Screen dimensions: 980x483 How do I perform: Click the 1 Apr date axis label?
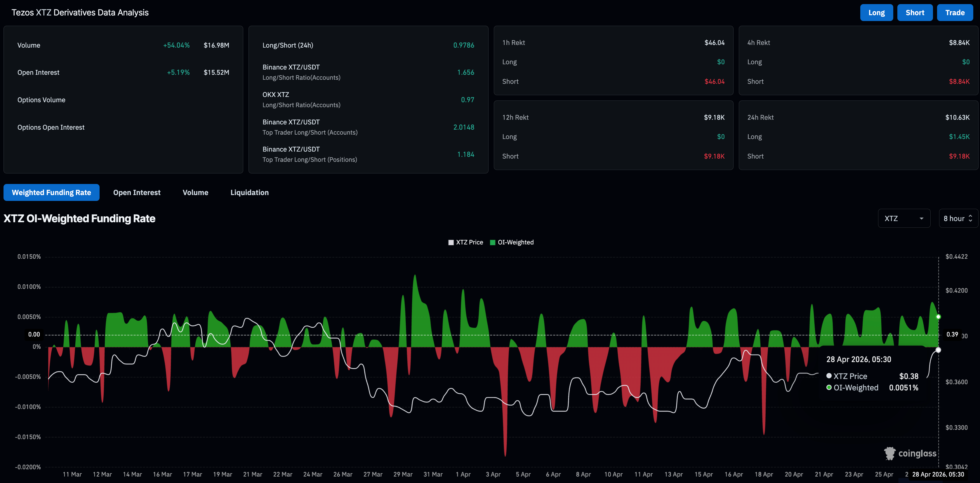click(463, 474)
